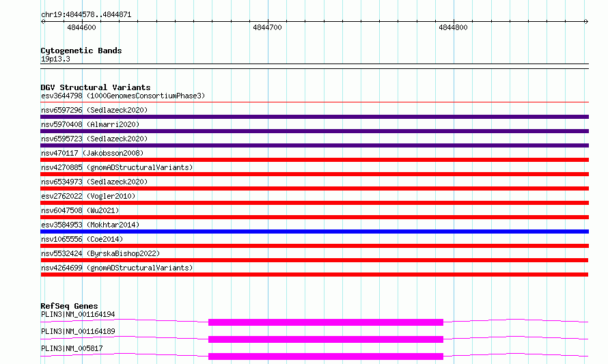
Task: Click the esv3584953 (Mokhtar2014) label
Action: pyautogui.click(x=90, y=225)
